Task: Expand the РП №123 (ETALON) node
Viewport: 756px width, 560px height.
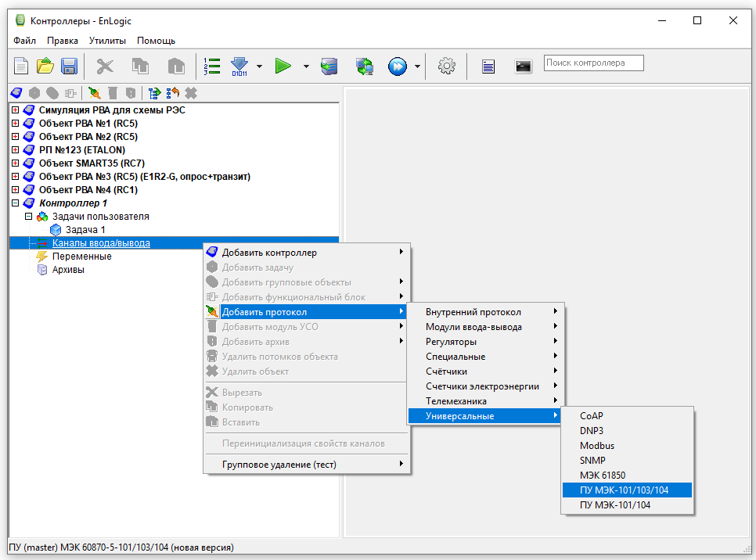Action: (x=15, y=150)
